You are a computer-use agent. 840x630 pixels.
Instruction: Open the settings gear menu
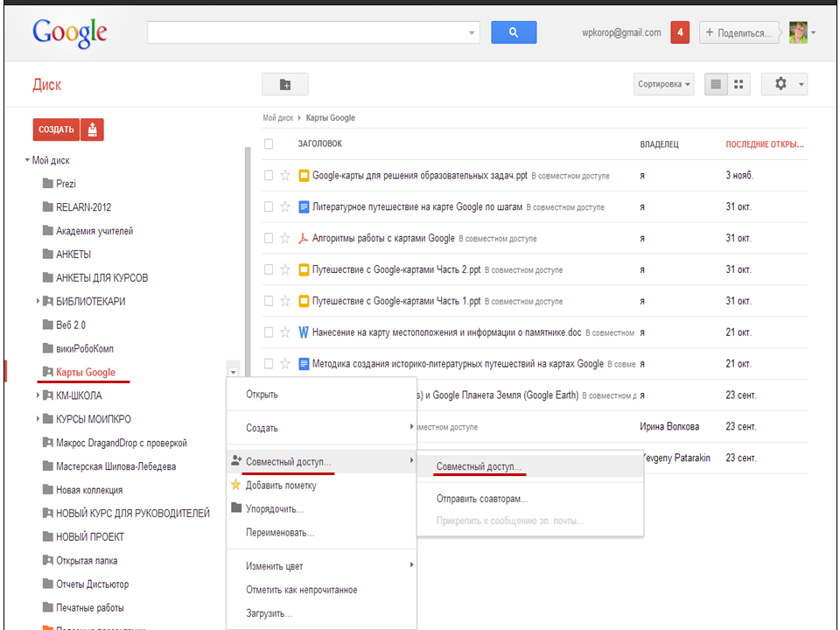[x=784, y=84]
